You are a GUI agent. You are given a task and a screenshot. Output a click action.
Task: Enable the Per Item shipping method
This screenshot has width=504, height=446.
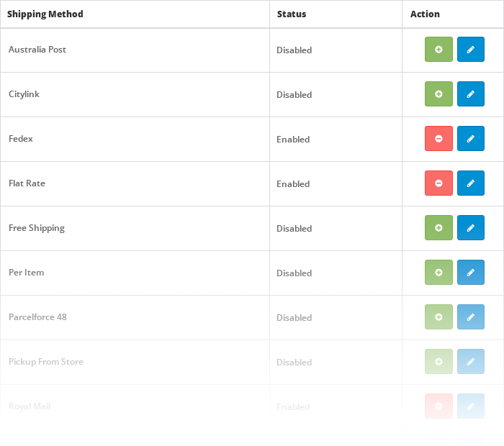(438, 273)
